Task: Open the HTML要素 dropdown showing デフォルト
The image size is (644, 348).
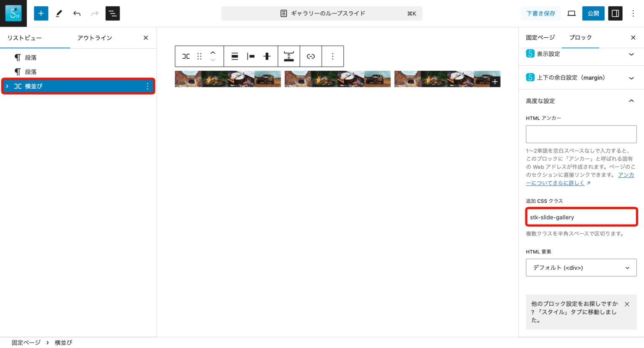Action: pos(581,268)
